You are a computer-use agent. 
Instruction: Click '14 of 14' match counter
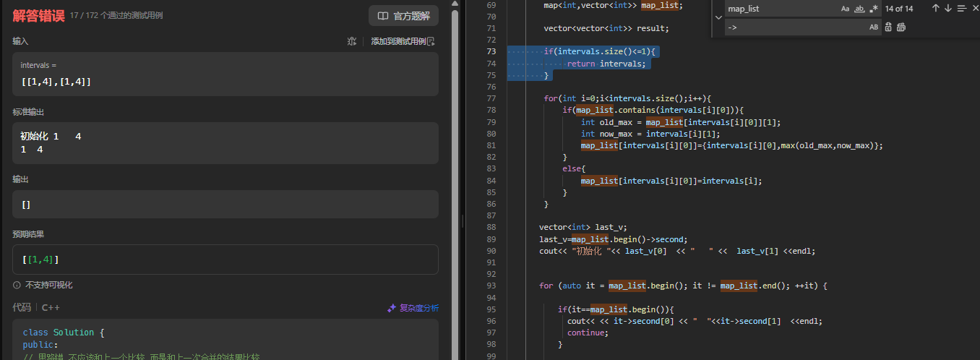click(899, 9)
